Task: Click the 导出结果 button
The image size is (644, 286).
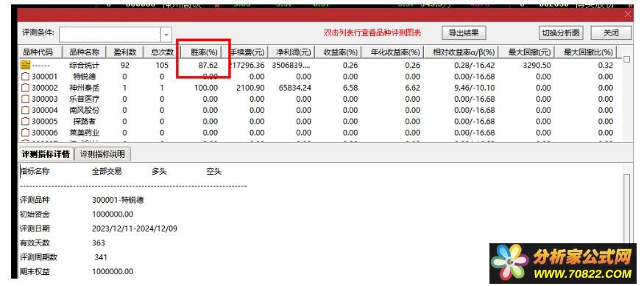Action: [x=464, y=33]
